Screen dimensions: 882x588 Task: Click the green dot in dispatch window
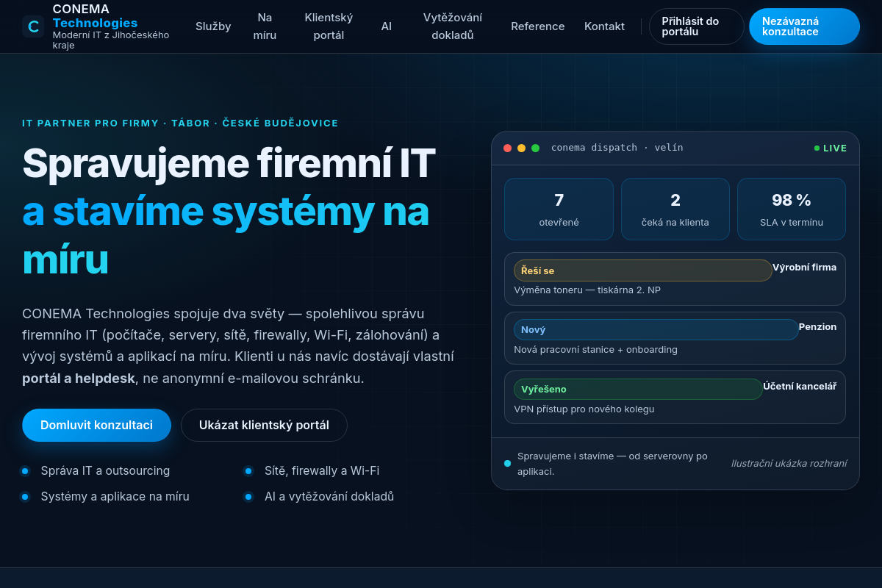[x=535, y=148]
